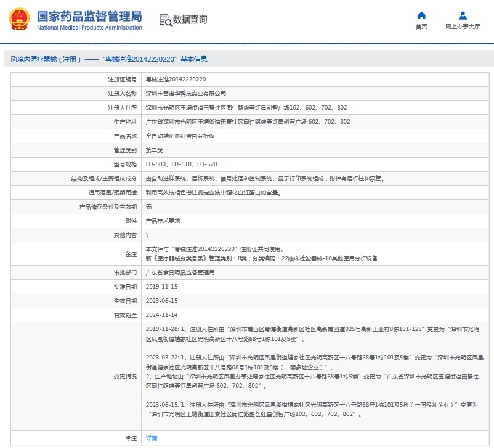
Task: Select the 变更情况 row label
Action: click(125, 377)
